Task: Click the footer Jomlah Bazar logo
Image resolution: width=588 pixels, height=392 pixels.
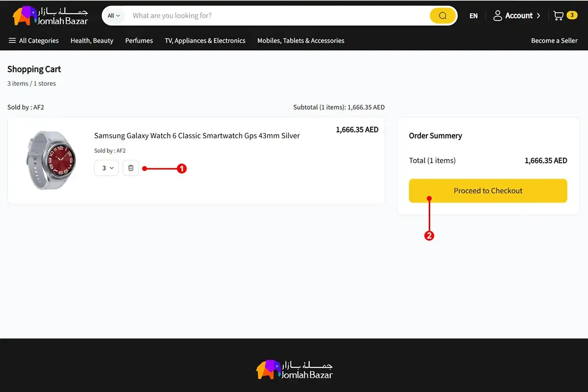Action: (294, 370)
